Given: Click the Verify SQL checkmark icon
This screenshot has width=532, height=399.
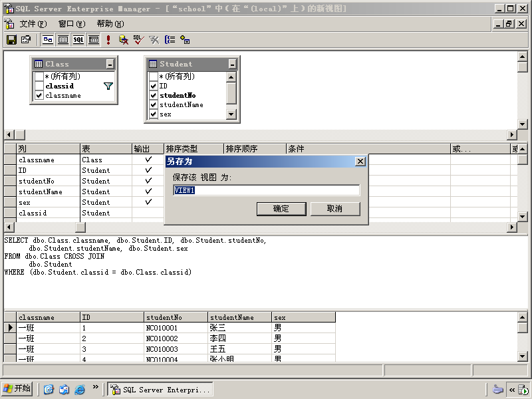Looking at the screenshot, I should coord(138,40).
